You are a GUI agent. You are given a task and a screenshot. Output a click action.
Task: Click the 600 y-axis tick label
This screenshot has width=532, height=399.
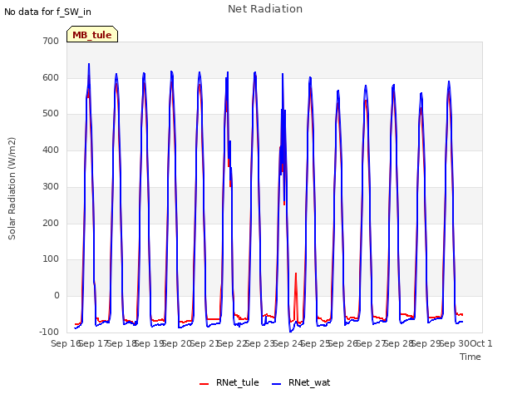51,77
